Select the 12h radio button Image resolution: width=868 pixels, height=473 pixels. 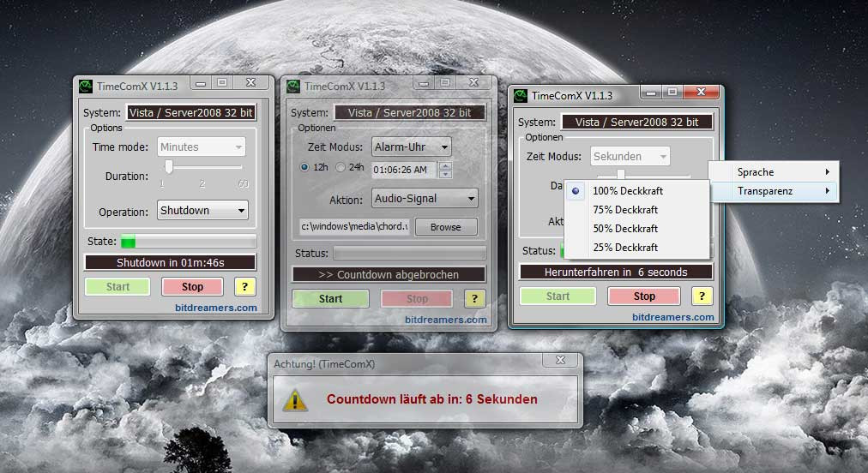[304, 167]
